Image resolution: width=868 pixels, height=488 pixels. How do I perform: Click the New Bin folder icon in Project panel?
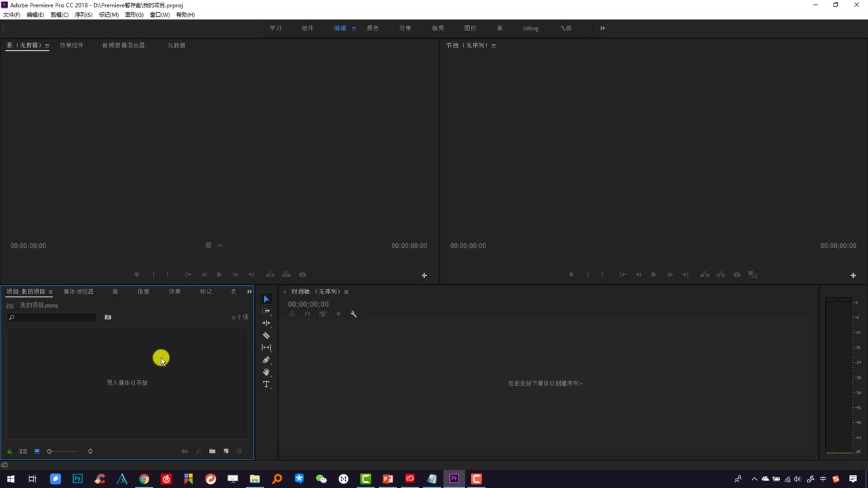(x=212, y=451)
